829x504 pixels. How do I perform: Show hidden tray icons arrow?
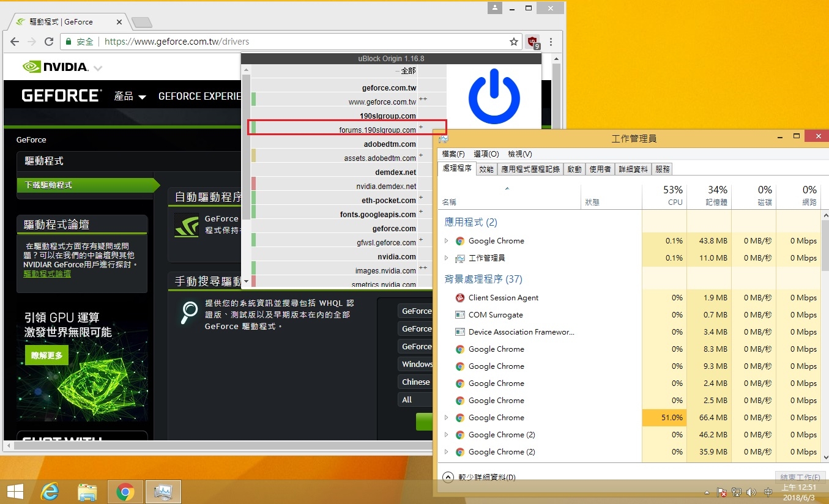point(707,492)
